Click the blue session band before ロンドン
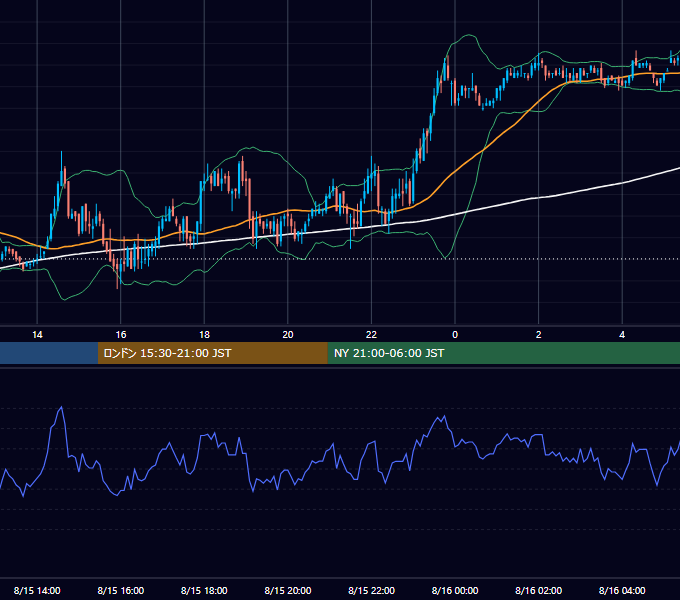This screenshot has width=680, height=600. [49, 353]
